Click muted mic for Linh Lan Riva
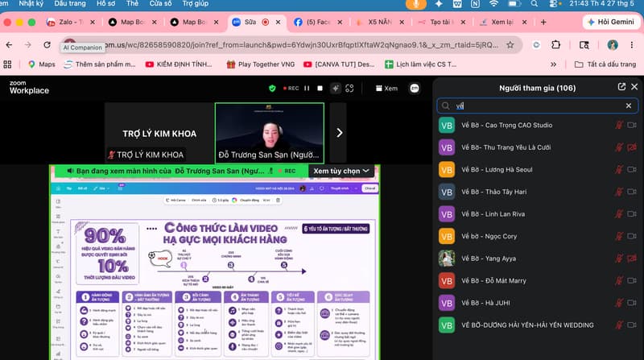The height and width of the screenshot is (360, 644). [619, 213]
